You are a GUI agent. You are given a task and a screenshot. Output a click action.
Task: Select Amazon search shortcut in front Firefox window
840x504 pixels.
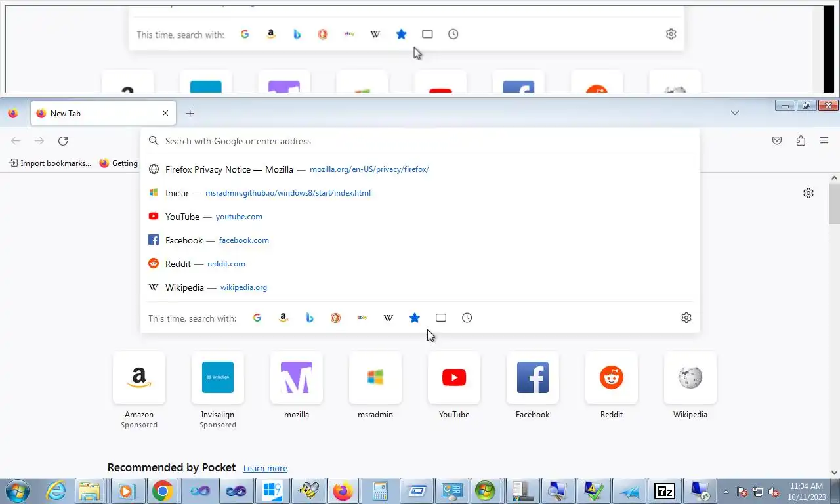click(x=283, y=318)
